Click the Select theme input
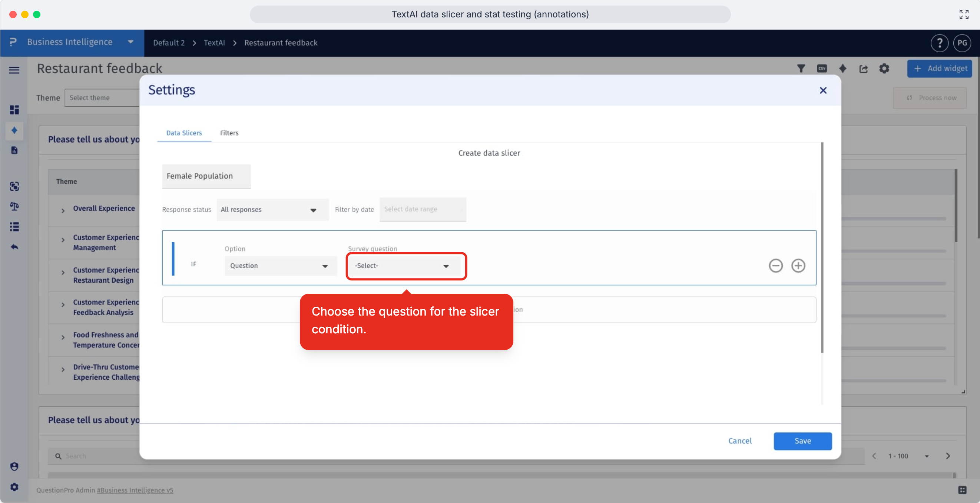 pyautogui.click(x=103, y=98)
